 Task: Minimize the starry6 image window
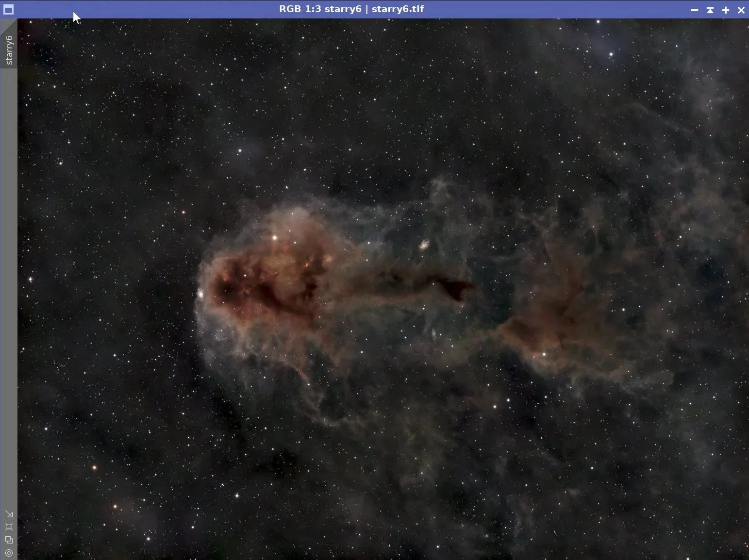coord(695,10)
